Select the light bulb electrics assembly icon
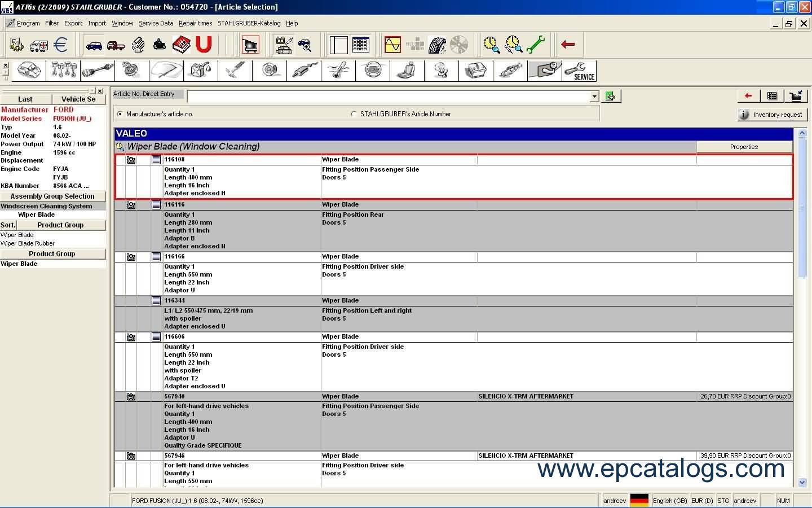Screen dimensions: 812x508 tap(442, 71)
